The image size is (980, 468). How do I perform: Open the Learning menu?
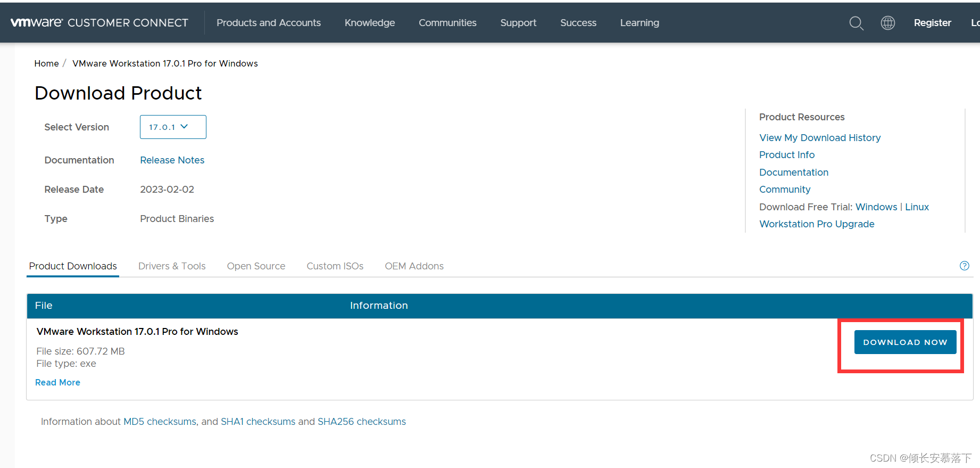point(640,23)
